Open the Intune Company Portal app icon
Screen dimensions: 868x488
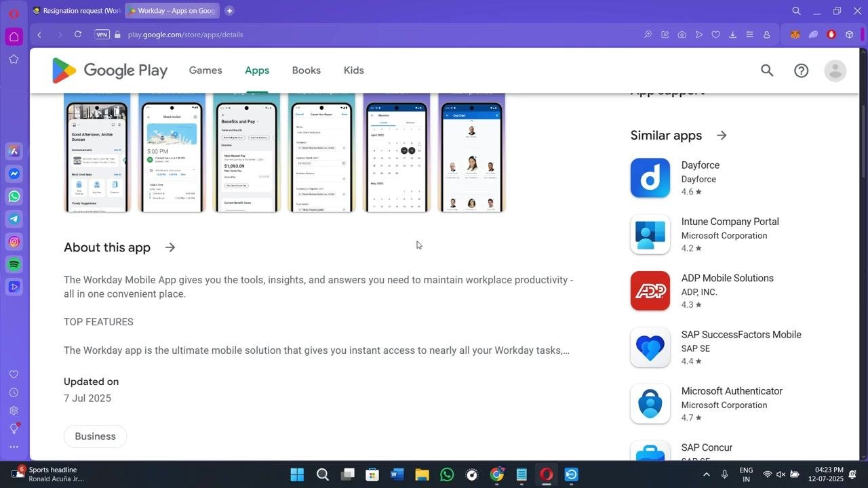pyautogui.click(x=650, y=235)
